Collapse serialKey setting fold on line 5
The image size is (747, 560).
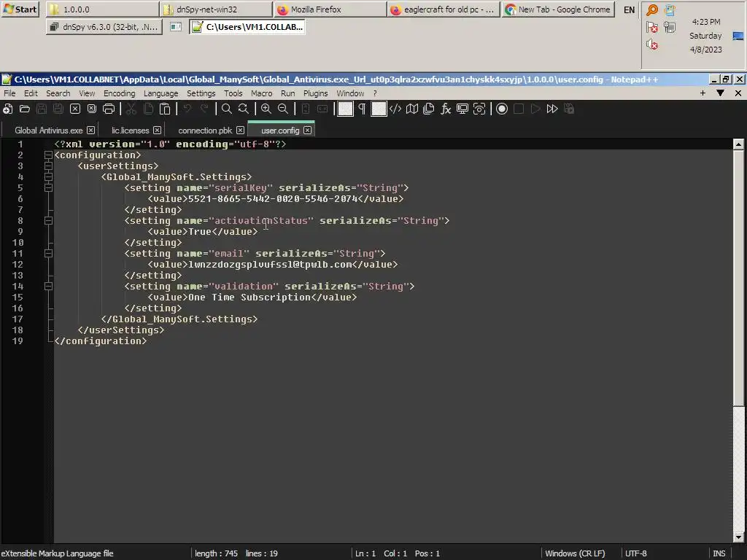pyautogui.click(x=48, y=187)
